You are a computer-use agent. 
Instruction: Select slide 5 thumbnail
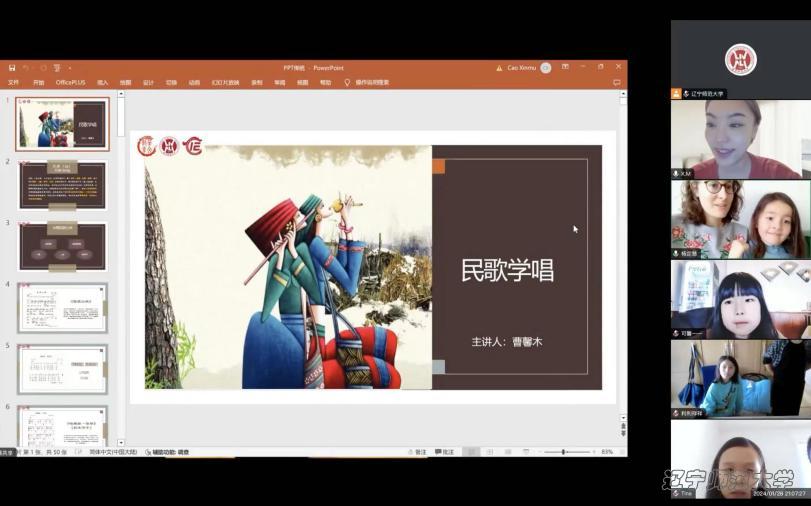(x=63, y=369)
